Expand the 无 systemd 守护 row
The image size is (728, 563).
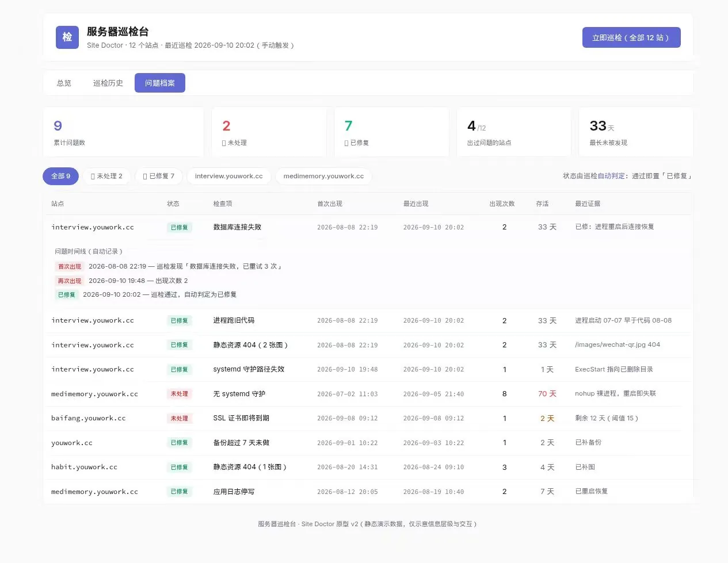coord(368,394)
